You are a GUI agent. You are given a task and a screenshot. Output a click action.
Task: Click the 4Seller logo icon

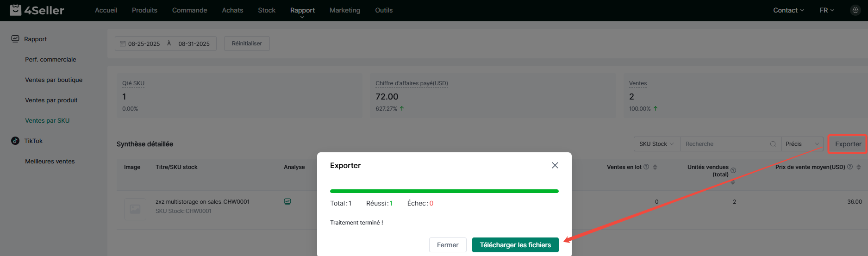click(15, 10)
